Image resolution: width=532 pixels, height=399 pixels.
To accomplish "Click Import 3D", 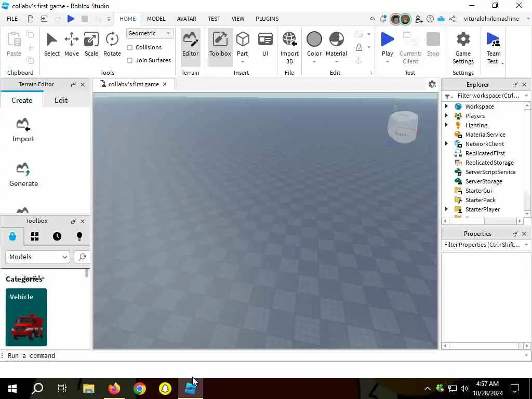I will pyautogui.click(x=289, y=47).
